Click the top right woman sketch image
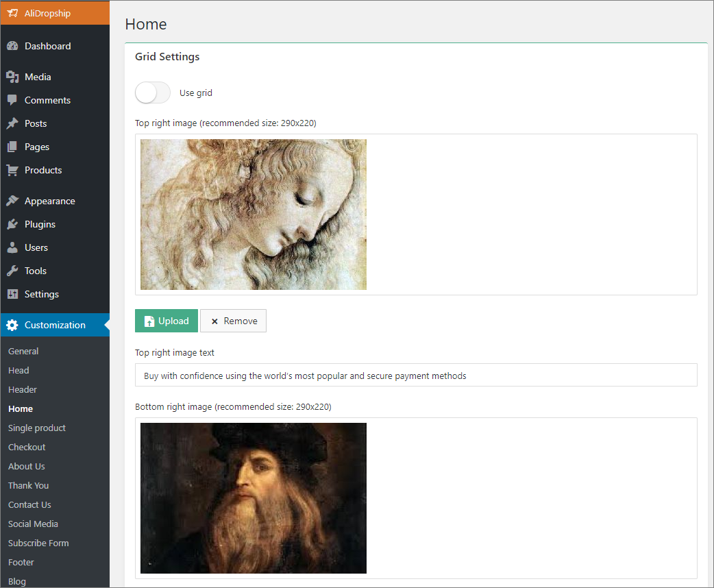Screen dimensions: 714x588 tap(253, 215)
